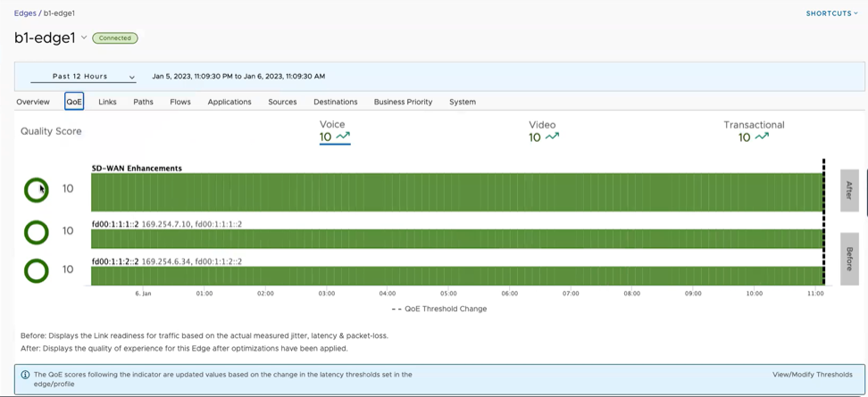Click the info icon in the QoE notice

click(x=25, y=375)
